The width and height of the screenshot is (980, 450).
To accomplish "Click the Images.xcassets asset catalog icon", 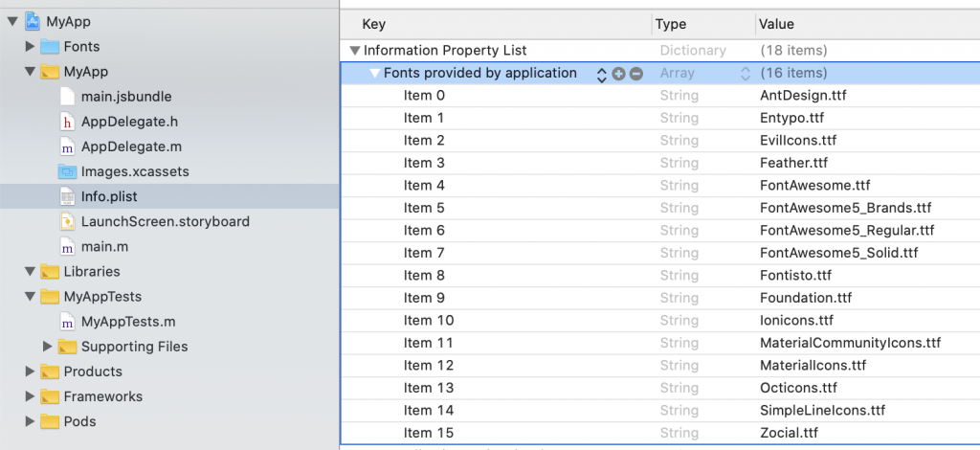I will [67, 171].
